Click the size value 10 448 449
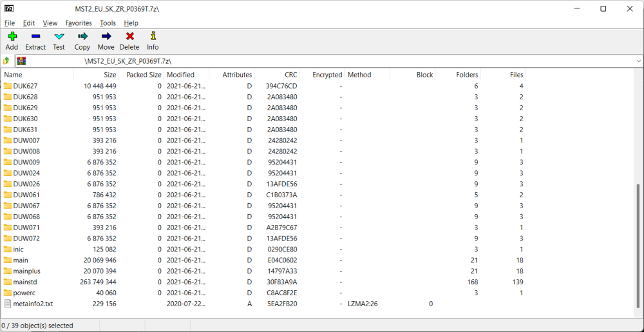Image resolution: width=644 pixels, height=332 pixels. 100,86
